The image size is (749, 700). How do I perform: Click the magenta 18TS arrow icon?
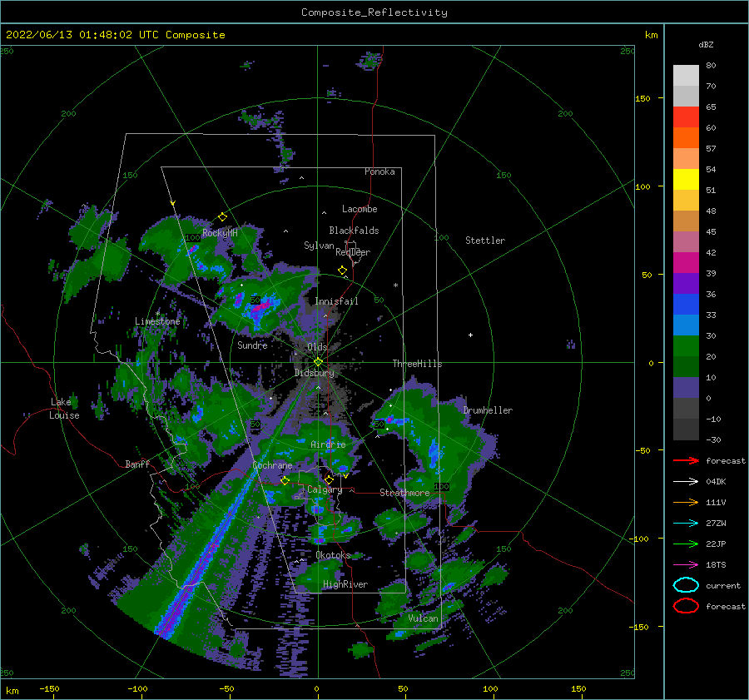tap(686, 565)
